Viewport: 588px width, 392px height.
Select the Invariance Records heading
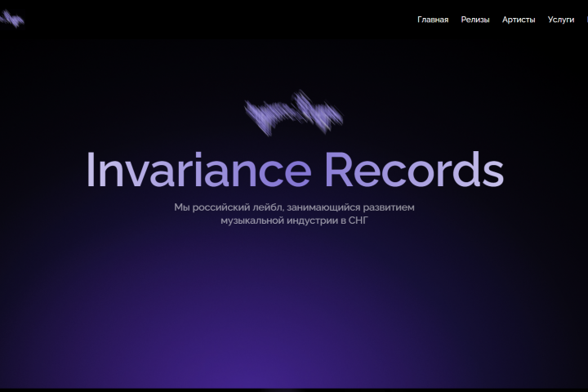point(295,169)
